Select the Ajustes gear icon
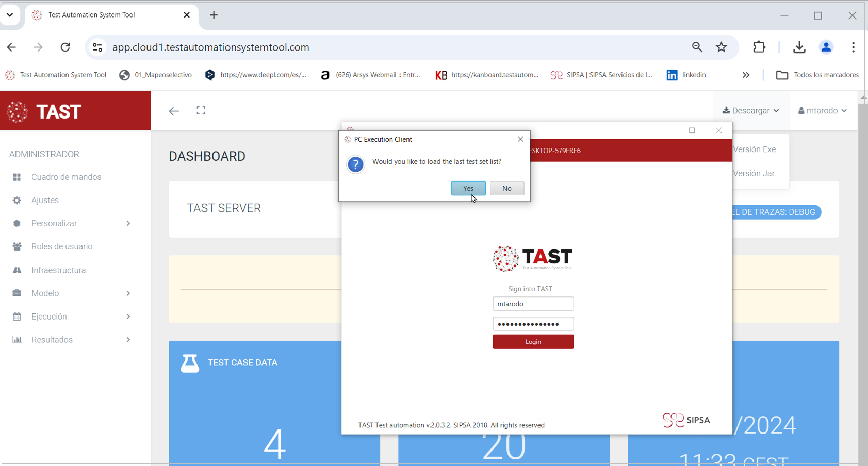Image resolution: width=868 pixels, height=466 pixels. coord(17,200)
